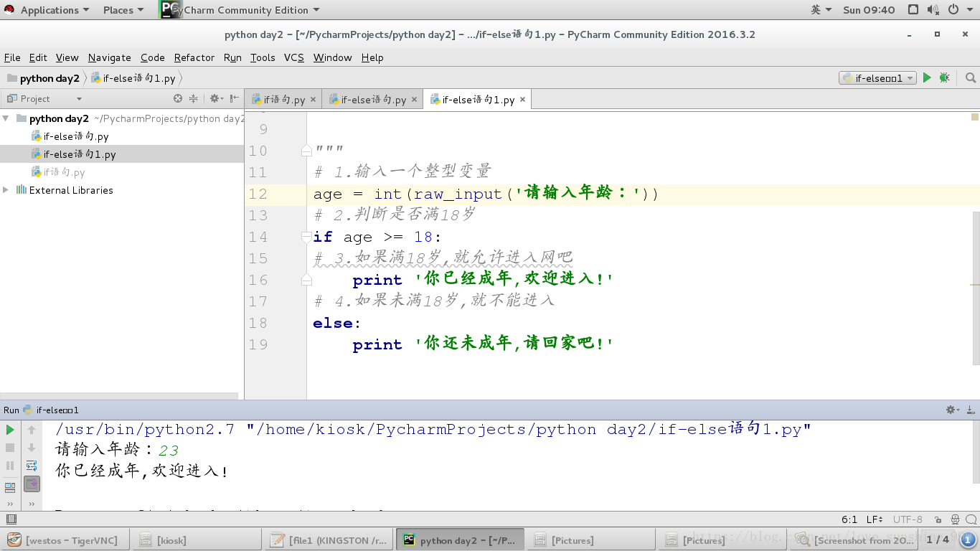Image resolution: width=980 pixels, height=551 pixels.
Task: Stop the running process in the Run panel
Action: coord(10,448)
